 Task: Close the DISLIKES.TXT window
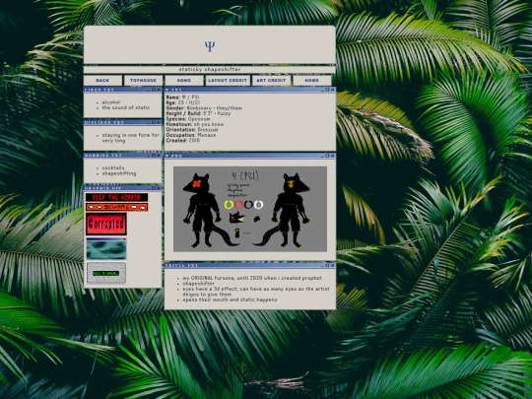(x=159, y=122)
